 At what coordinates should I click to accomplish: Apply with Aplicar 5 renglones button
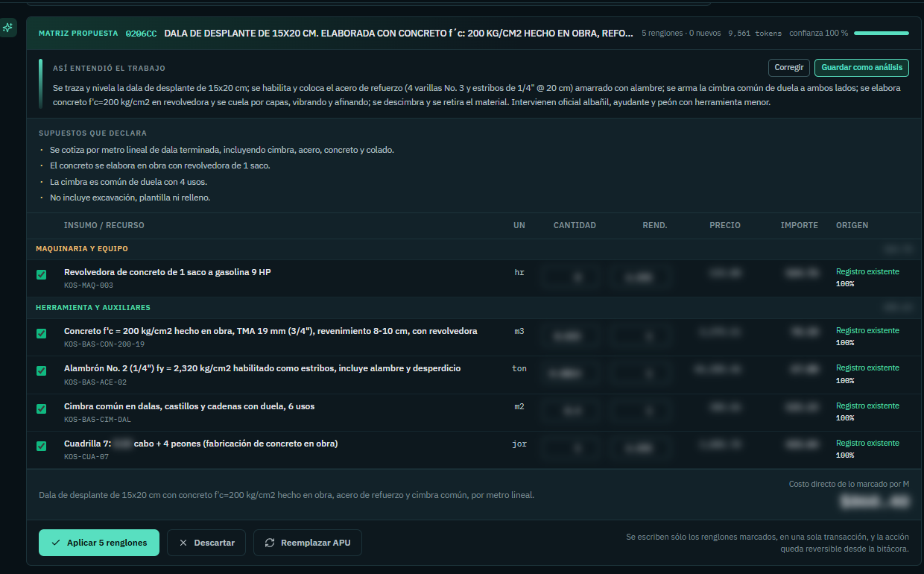99,543
